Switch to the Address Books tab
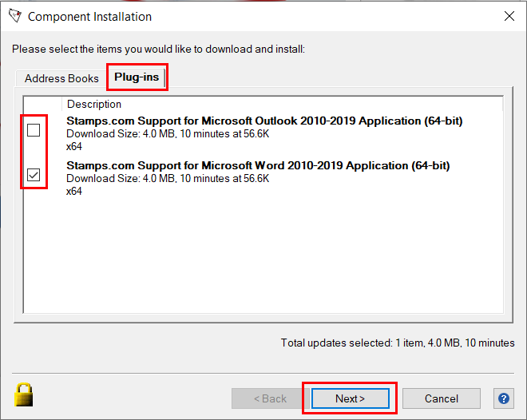This screenshot has width=527, height=420. click(x=61, y=78)
